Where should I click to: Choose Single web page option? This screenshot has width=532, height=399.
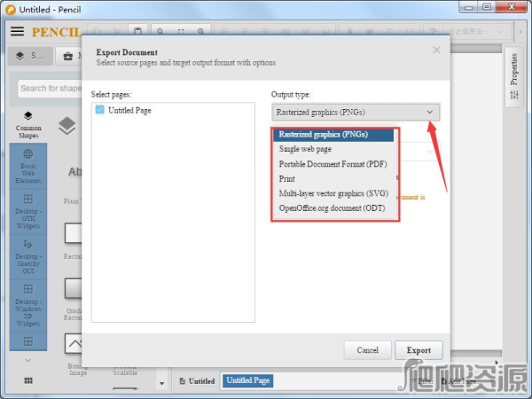305,149
